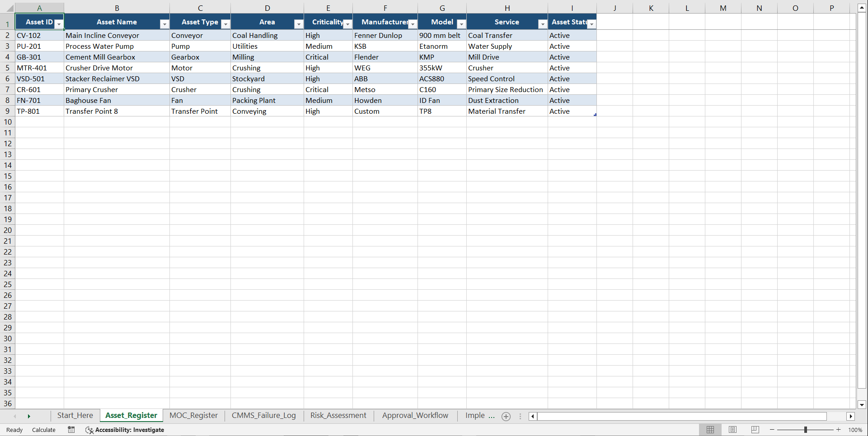Select Page Break Preview in the status bar
The width and height of the screenshot is (868, 436).
coord(755,430)
